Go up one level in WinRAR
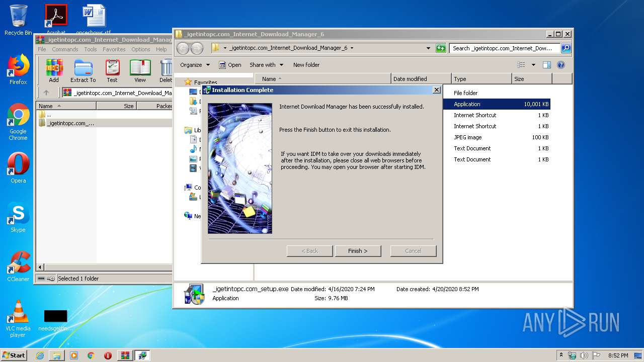Screen dimensions: 644x362 tap(46, 93)
